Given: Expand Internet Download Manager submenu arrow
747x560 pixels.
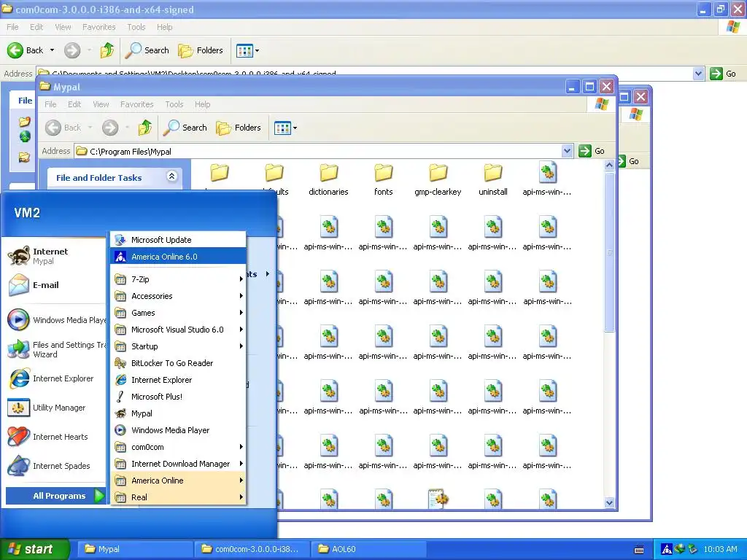Looking at the screenshot, I should coord(241,463).
